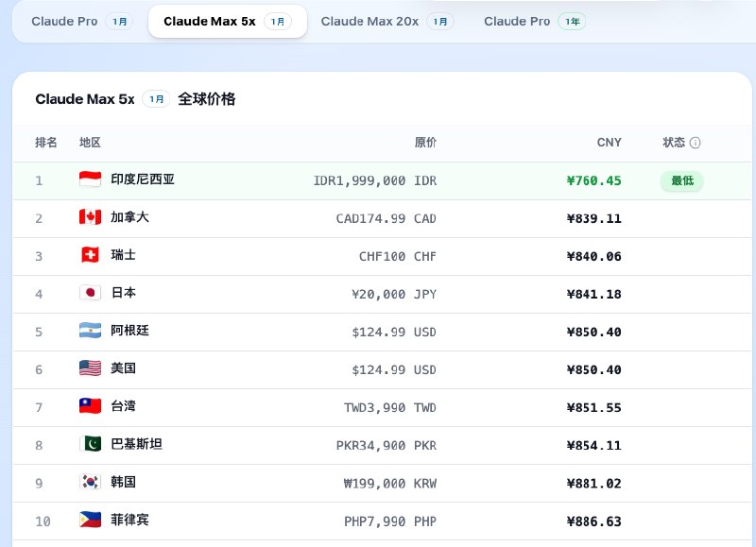
Task: Click the status info icon beside 状态
Action: 695,143
